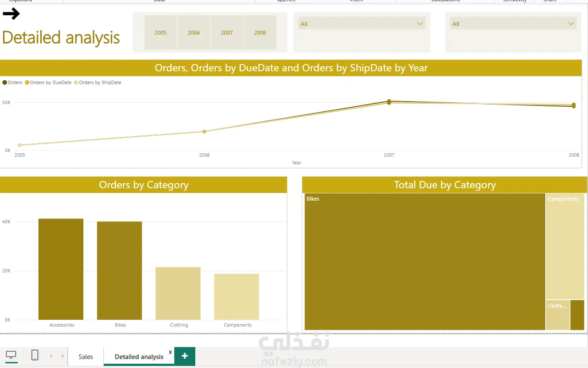Close the Detailed analysis page tab
The height and width of the screenshot is (368, 588).
[170, 352]
